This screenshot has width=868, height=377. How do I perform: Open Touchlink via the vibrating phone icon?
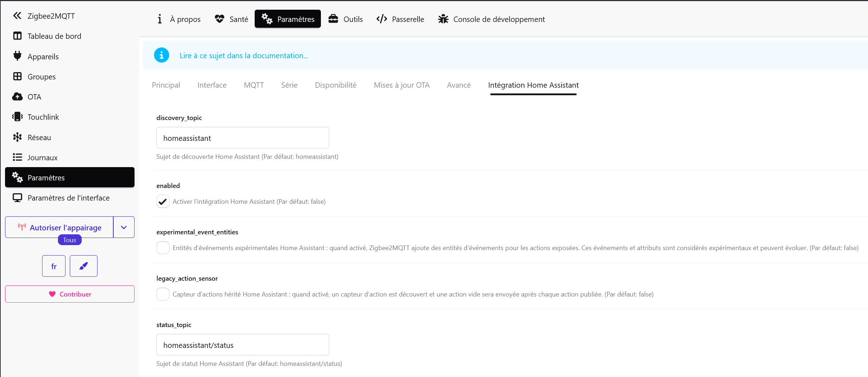[17, 117]
